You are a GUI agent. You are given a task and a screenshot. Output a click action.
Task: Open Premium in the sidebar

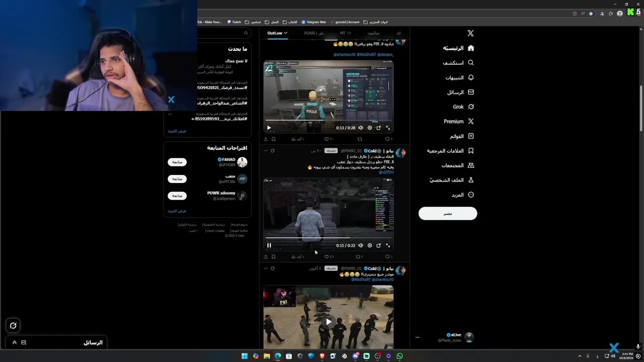coord(459,121)
